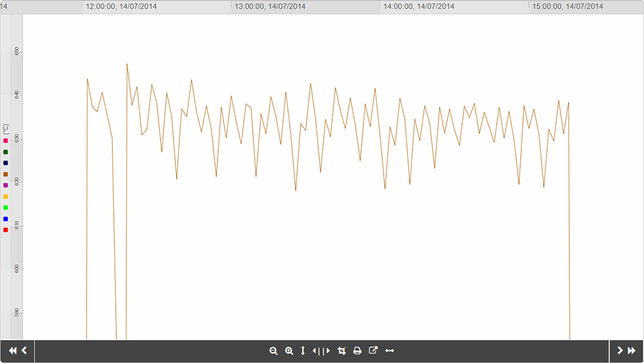
Task: Click the time cursor markers icon
Action: coord(321,351)
